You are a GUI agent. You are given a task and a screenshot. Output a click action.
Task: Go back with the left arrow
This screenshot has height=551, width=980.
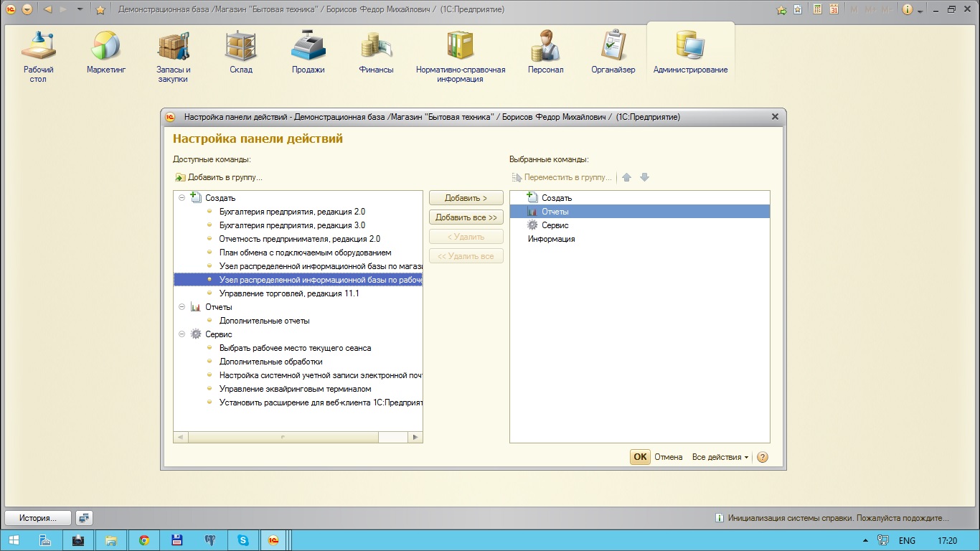tap(48, 9)
